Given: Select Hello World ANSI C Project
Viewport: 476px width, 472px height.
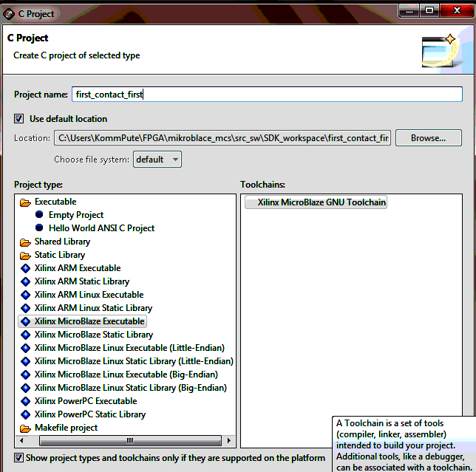Looking at the screenshot, I should click(101, 228).
